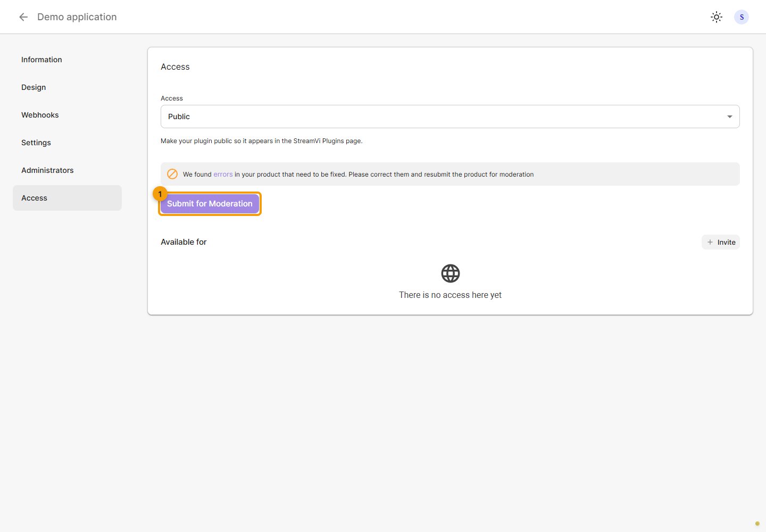
Task: Select Settings in the sidebar
Action: click(x=67, y=143)
